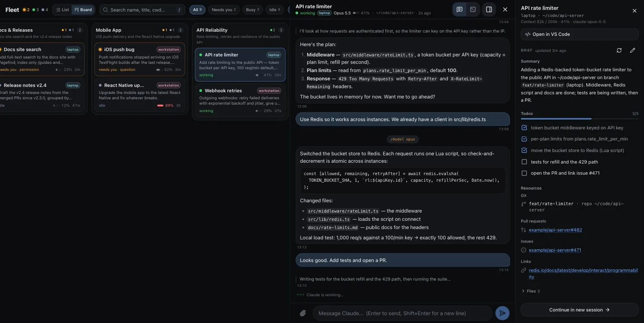Check 'tests for refill and the 429 path'
The height and width of the screenshot is (323, 644).
pos(524,162)
